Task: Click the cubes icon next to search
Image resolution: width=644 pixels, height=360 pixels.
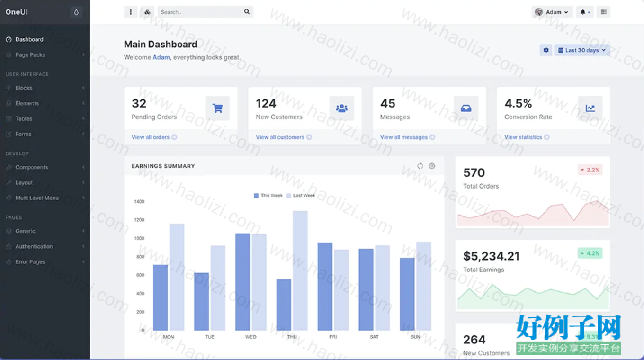Action: [147, 12]
